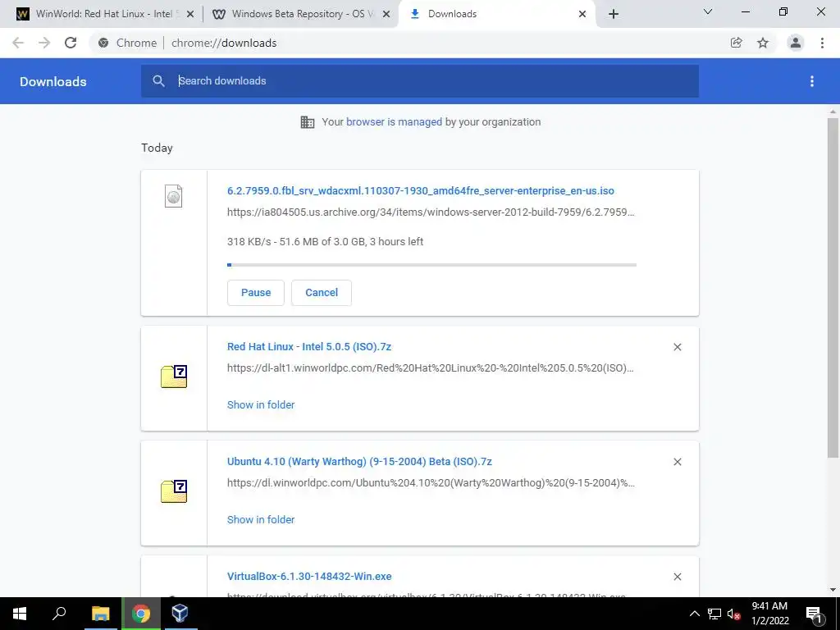
Task: Open a new browser tab
Action: click(614, 14)
